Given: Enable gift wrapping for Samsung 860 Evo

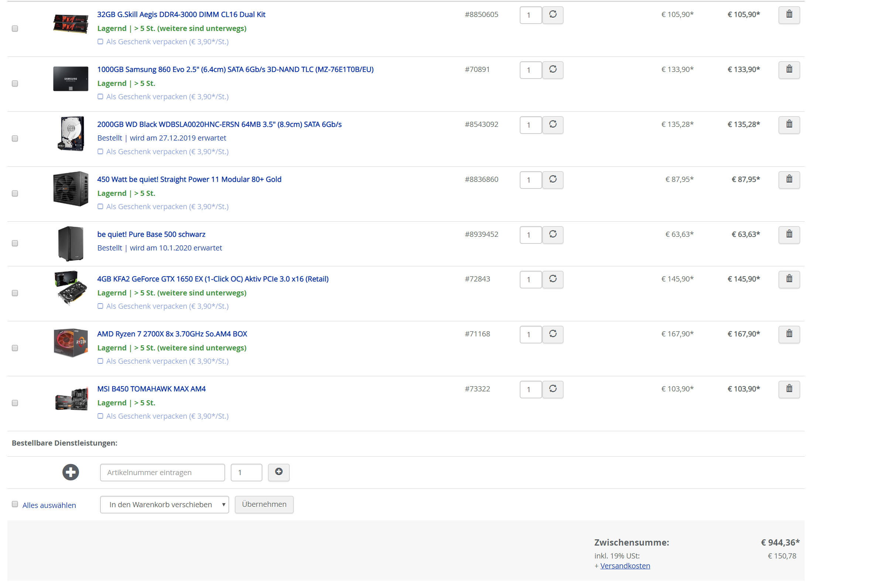Looking at the screenshot, I should (x=100, y=97).
